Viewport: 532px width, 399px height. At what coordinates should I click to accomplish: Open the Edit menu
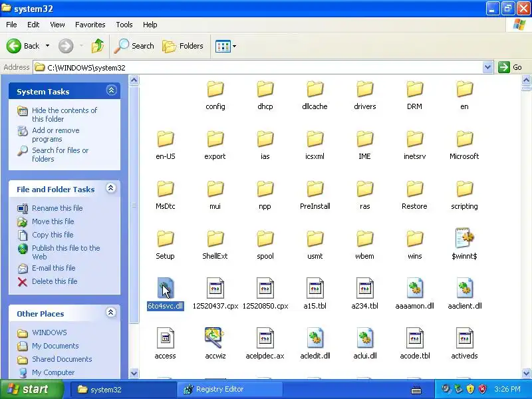coord(33,25)
